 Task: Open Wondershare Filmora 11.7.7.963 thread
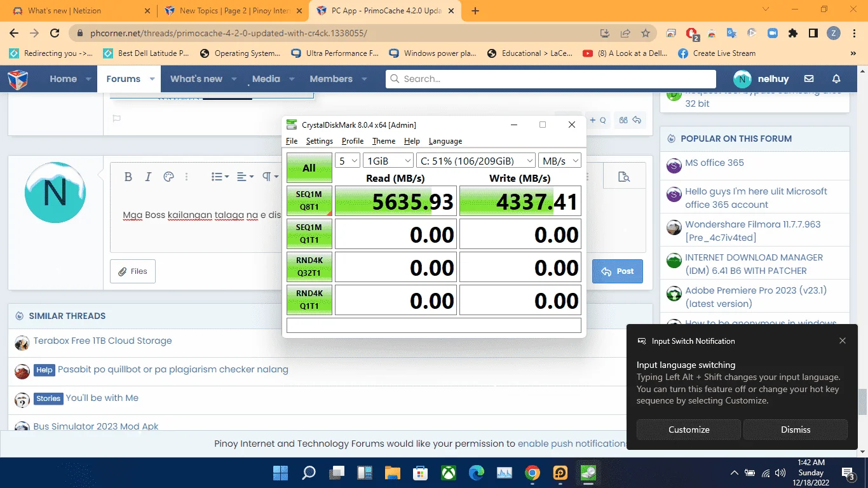pyautogui.click(x=752, y=231)
